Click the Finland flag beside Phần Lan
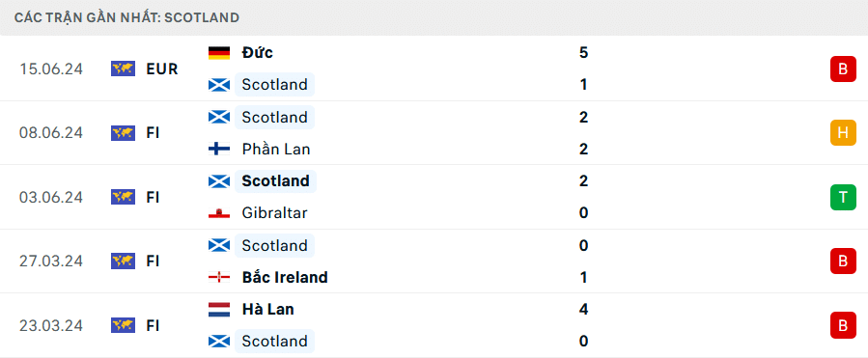The width and height of the screenshot is (868, 358). (218, 149)
